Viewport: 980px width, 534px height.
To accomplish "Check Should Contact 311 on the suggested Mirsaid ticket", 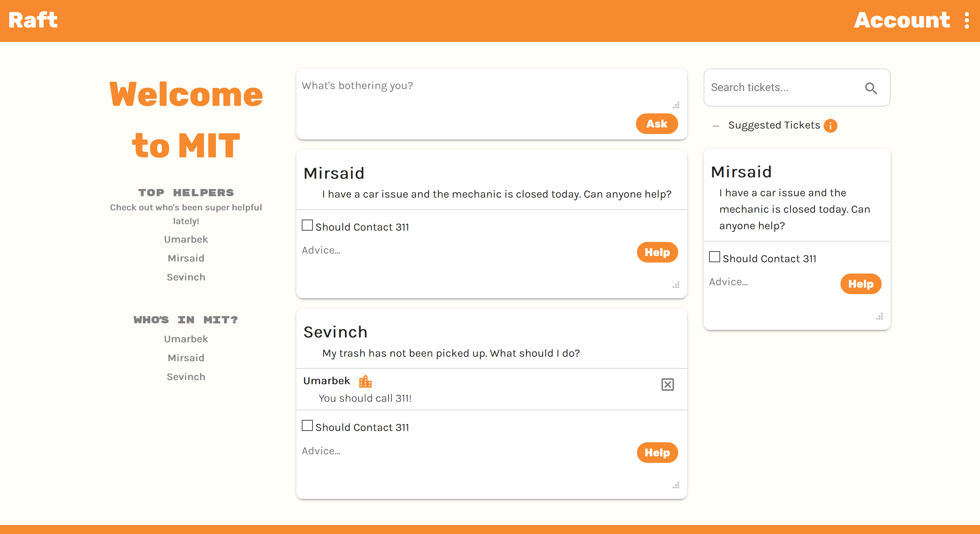I will pyautogui.click(x=714, y=257).
